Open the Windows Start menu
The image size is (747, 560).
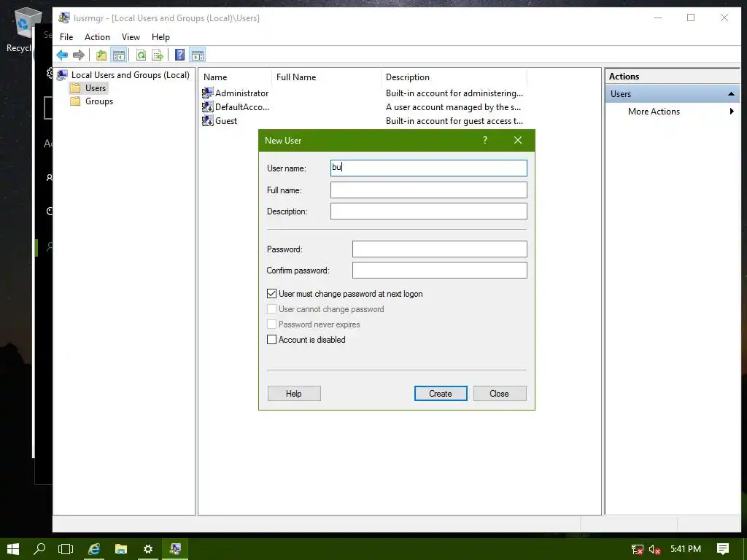(13, 548)
